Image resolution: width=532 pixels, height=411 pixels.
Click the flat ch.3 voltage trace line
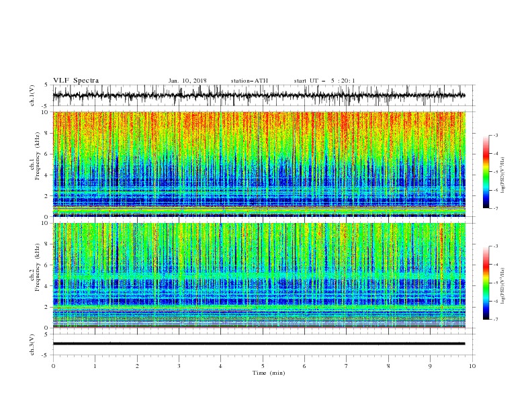tap(259, 344)
